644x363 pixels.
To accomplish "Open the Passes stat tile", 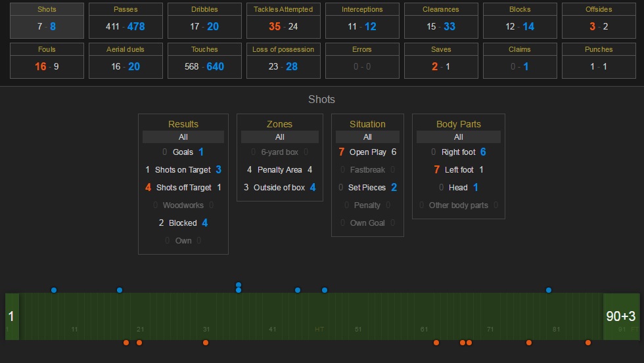I will pyautogui.click(x=126, y=20).
